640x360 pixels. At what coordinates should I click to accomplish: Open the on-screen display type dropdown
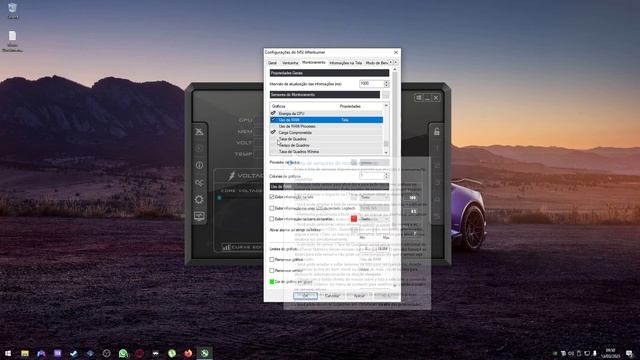click(374, 197)
